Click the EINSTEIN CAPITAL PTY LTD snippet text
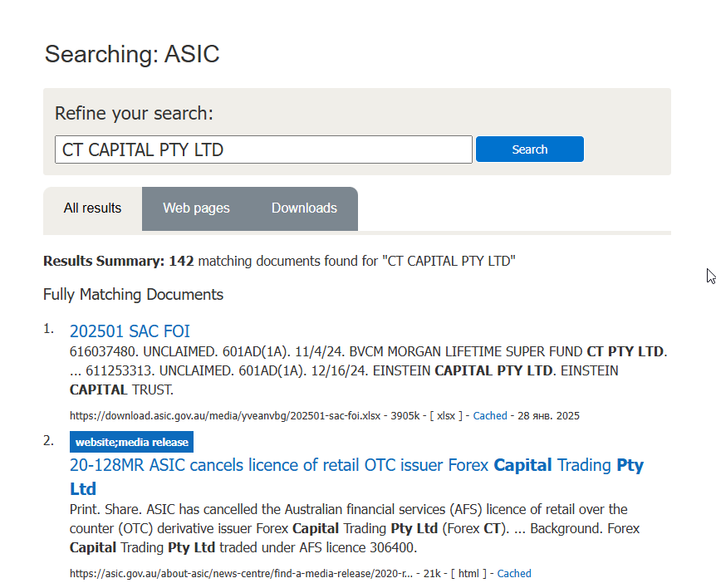This screenshot has height=588, width=716. coord(463,370)
